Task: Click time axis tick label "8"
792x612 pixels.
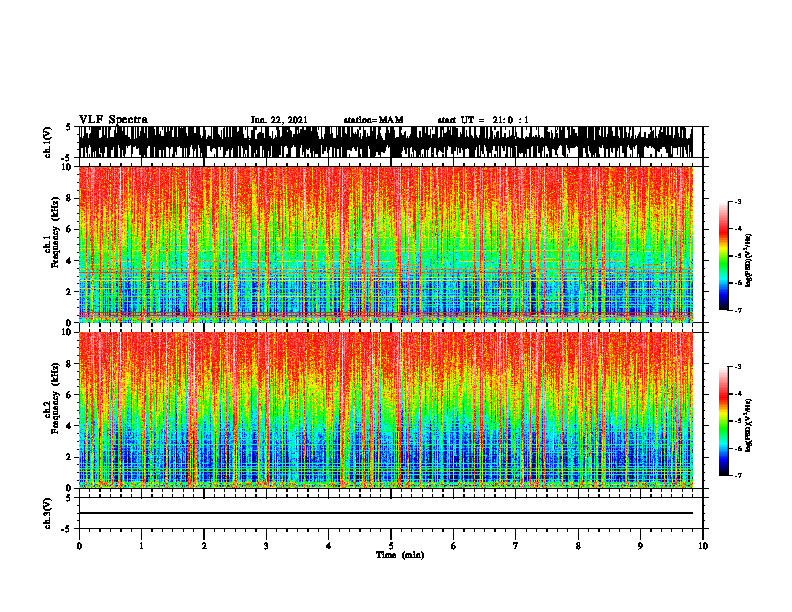Action: click(x=578, y=546)
